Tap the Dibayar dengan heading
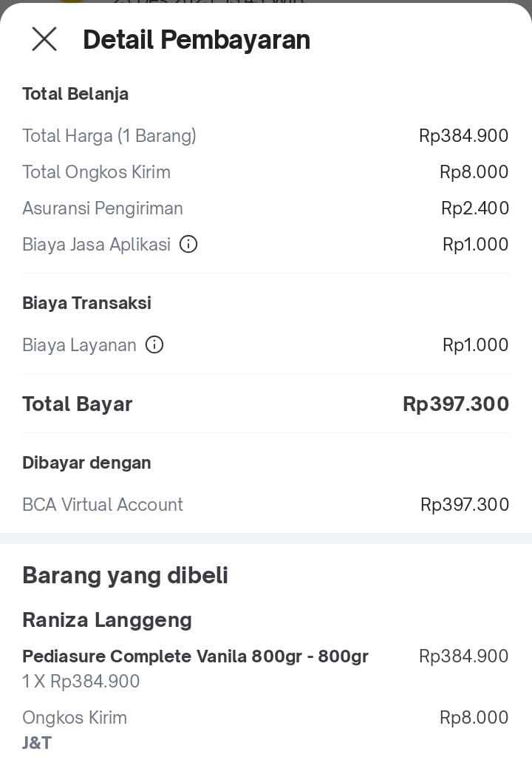The width and height of the screenshot is (532, 757). pyautogui.click(x=86, y=463)
